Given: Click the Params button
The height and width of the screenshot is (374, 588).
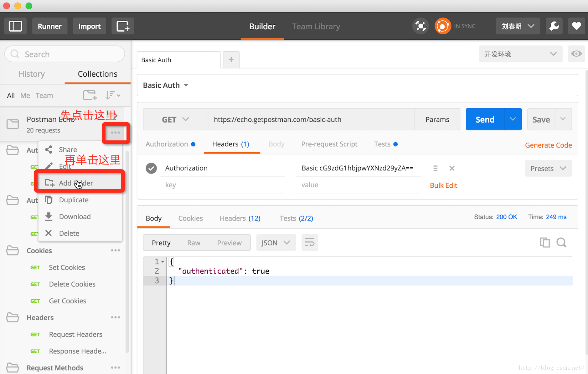Looking at the screenshot, I should [437, 119].
